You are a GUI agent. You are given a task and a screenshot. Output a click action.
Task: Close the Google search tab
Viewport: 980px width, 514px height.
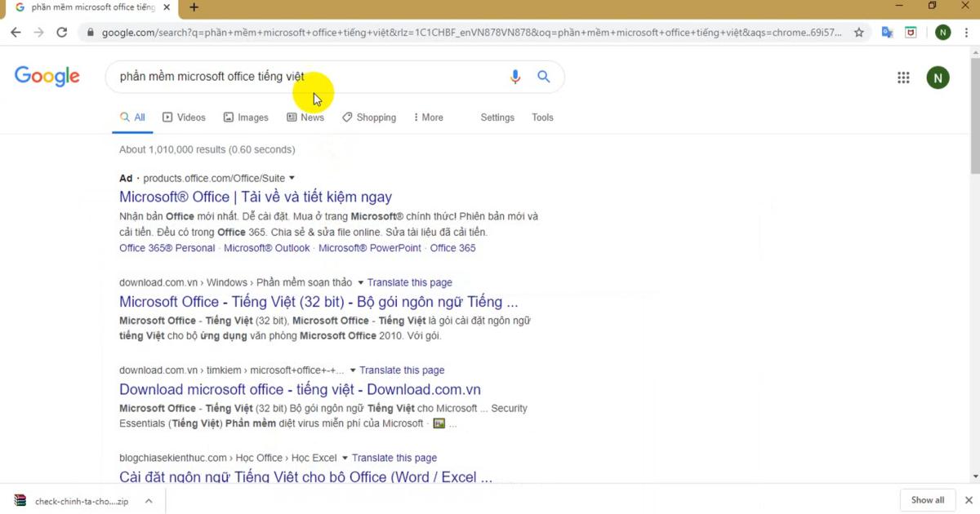coord(167,7)
